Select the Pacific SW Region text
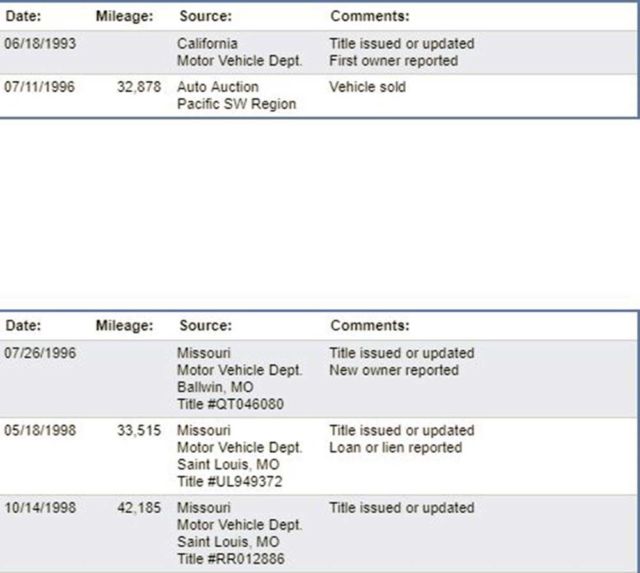Image resolution: width=640 pixels, height=573 pixels. click(236, 104)
